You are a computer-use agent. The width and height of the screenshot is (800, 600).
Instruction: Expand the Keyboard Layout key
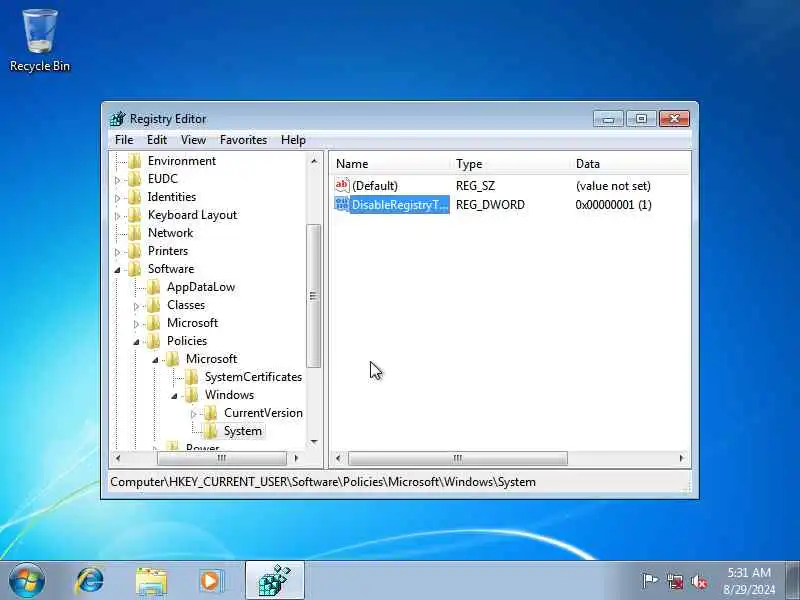(x=117, y=216)
